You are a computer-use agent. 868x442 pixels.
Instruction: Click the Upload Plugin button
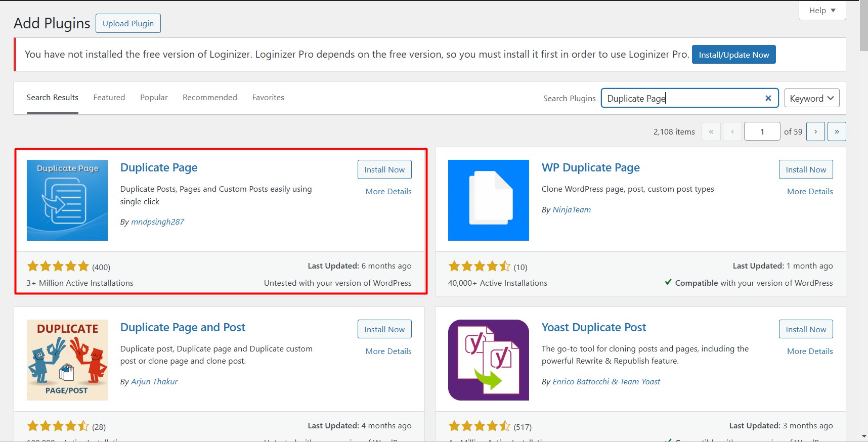(128, 23)
